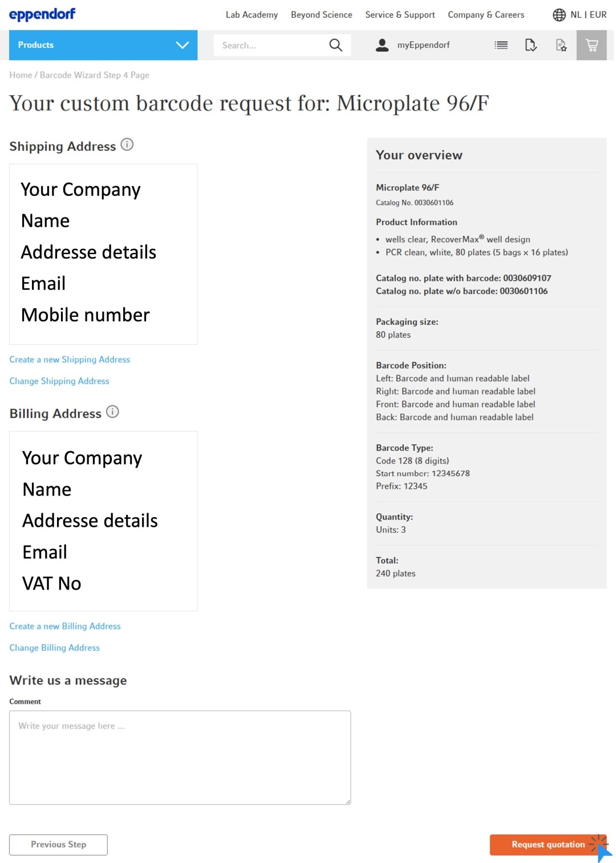The width and height of the screenshot is (616, 863).
Task: Open the Service & Support menu
Action: pyautogui.click(x=400, y=15)
